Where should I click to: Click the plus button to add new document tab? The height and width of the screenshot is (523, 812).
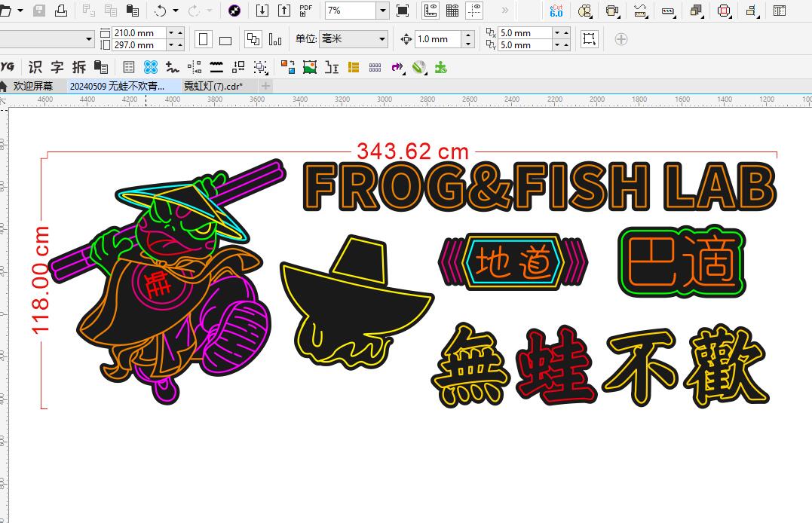point(265,86)
